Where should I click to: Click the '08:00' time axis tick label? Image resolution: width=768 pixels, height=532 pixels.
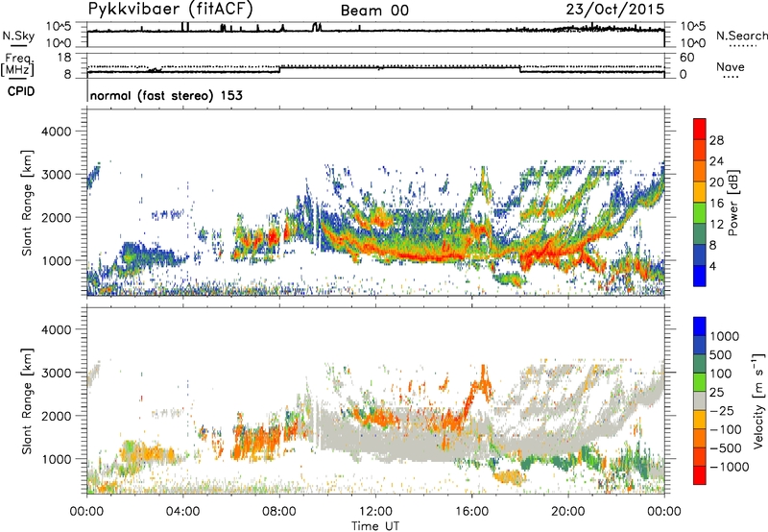(279, 512)
